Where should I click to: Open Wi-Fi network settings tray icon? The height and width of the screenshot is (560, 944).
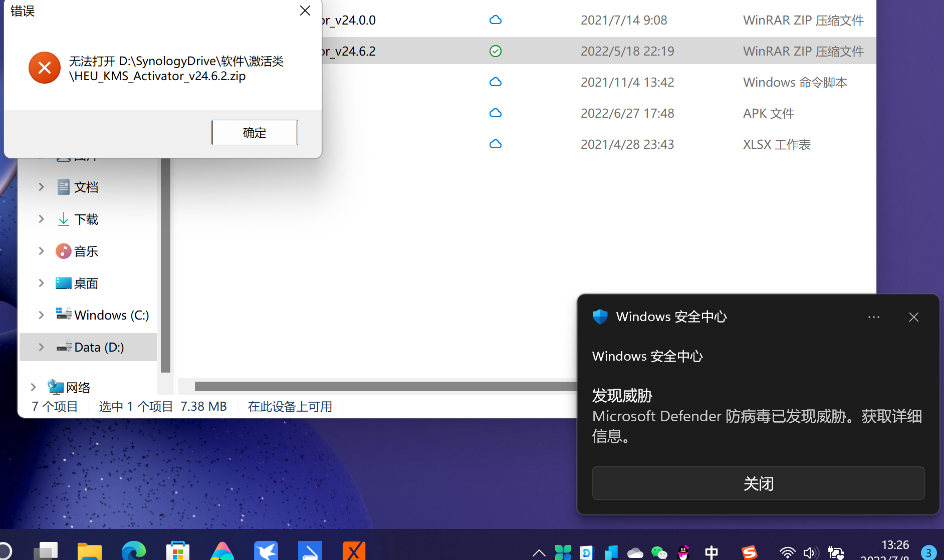pos(787,553)
